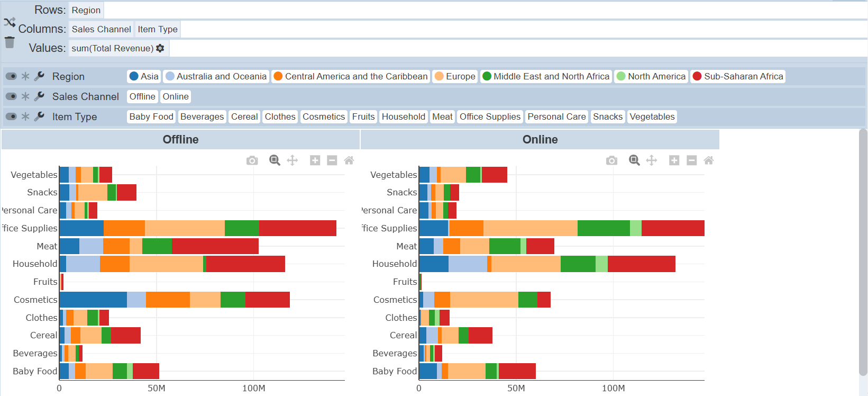Reset Online chart axes with home icon
Viewport: 868px width, 396px height.
tap(709, 160)
